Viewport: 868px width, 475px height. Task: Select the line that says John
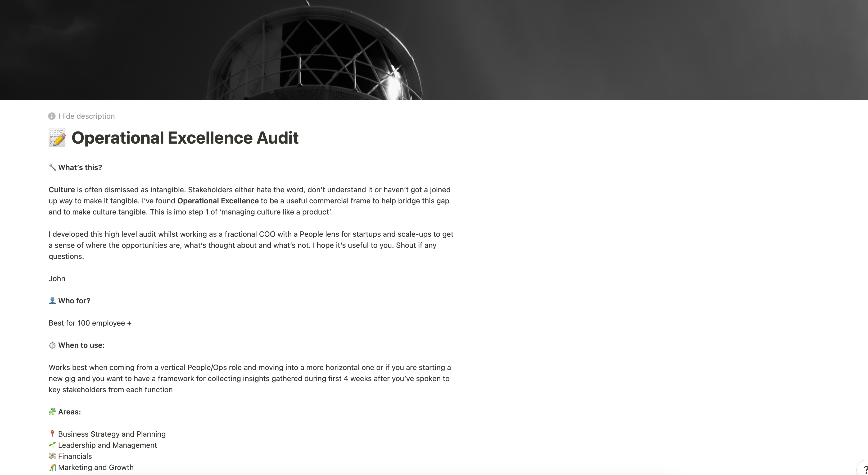click(x=57, y=278)
